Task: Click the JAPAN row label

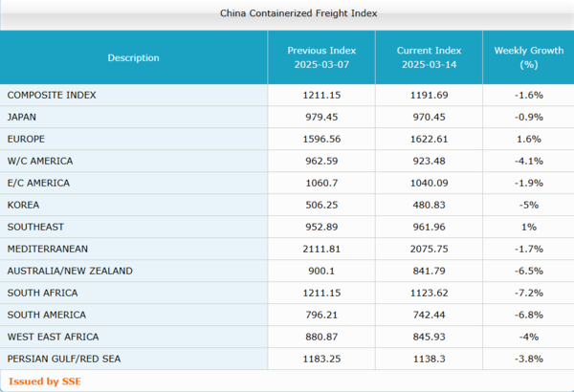Action: click(x=23, y=118)
